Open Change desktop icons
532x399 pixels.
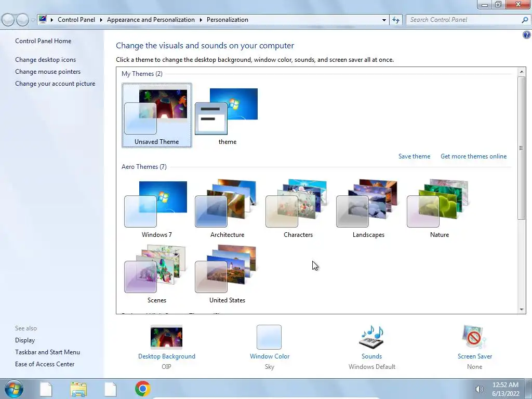coord(46,60)
